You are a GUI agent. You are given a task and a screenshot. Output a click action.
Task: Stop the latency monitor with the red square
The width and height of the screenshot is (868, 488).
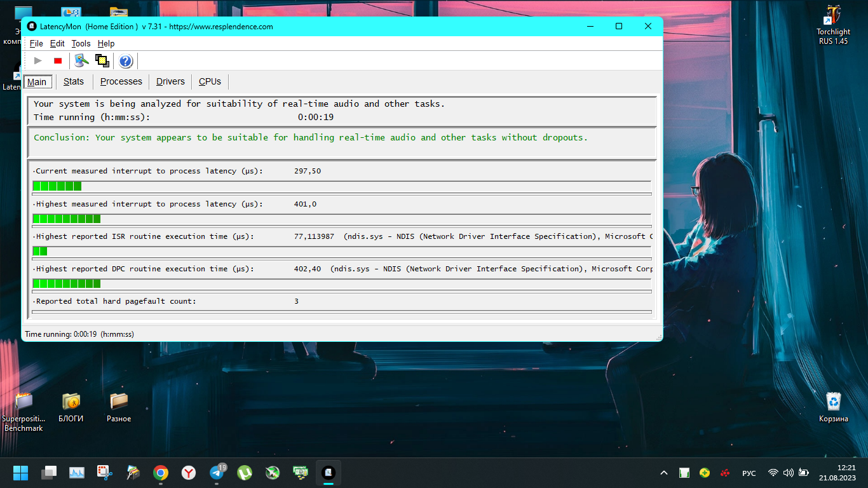pyautogui.click(x=58, y=60)
